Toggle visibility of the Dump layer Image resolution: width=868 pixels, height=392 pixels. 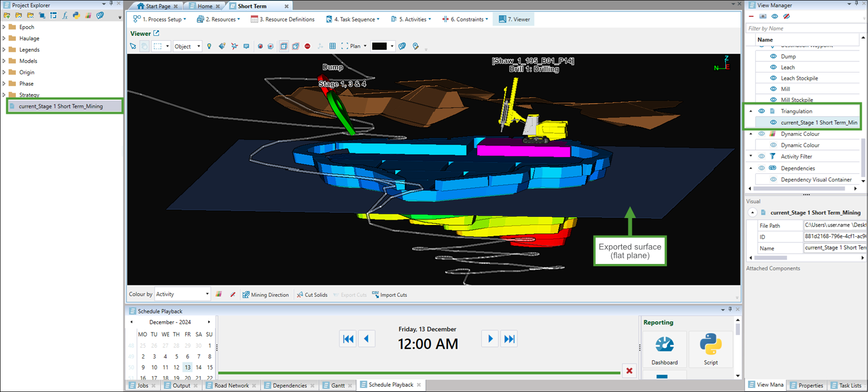pos(773,57)
